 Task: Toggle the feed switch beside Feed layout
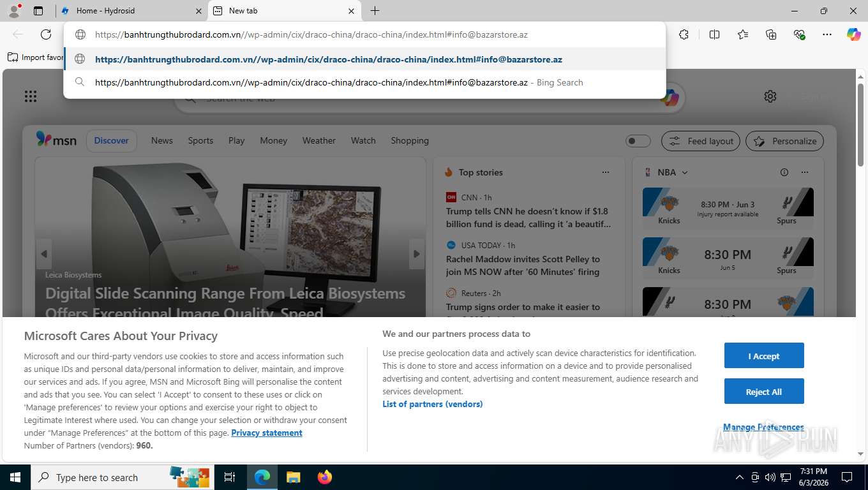[638, 141]
